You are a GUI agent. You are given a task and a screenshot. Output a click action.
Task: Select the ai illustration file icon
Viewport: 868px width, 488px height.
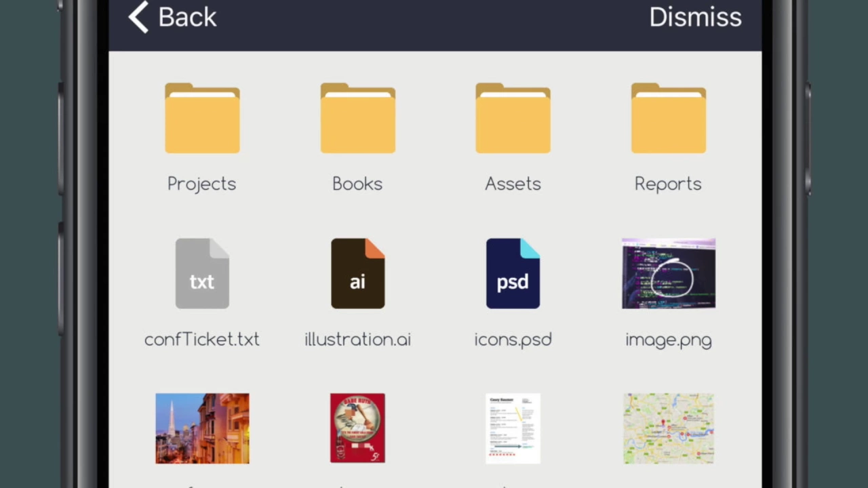pyautogui.click(x=357, y=273)
